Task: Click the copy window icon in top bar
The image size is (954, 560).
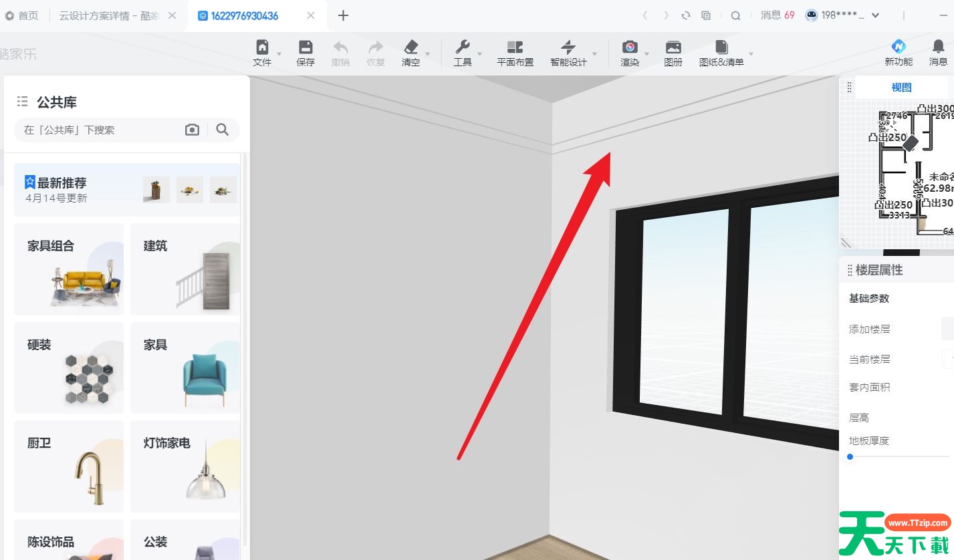Action: pyautogui.click(x=706, y=15)
